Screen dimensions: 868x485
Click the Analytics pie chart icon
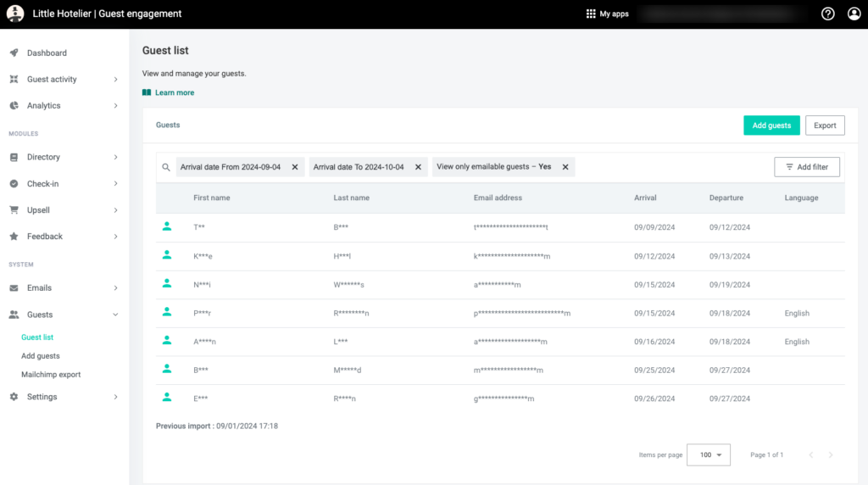[14, 105]
